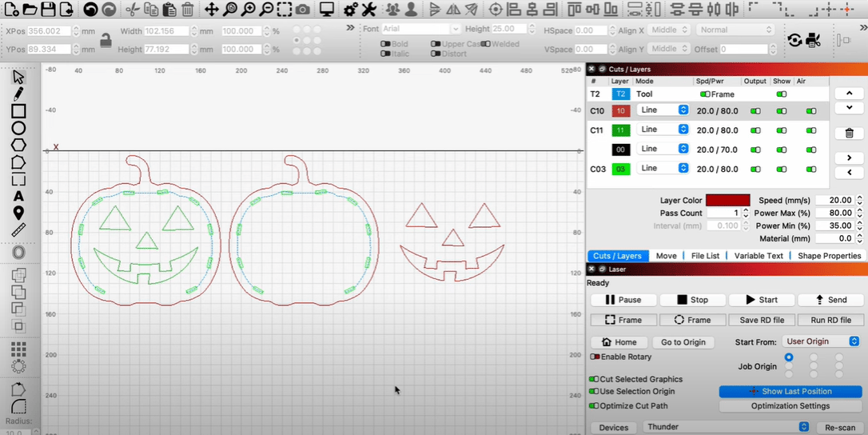Click the print-and-cut printer icon
This screenshot has height=435, width=868.
(x=813, y=40)
